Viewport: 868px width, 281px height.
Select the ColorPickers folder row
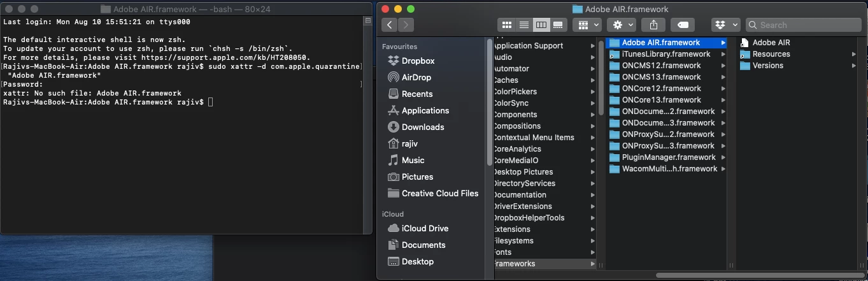(545, 92)
